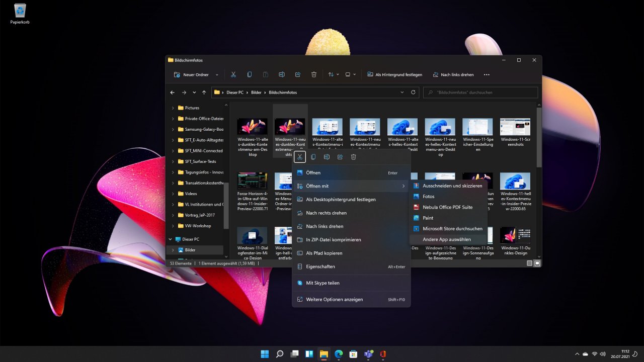Open Teams chat icon in taskbar
This screenshot has width=644, height=362.
coord(368,354)
